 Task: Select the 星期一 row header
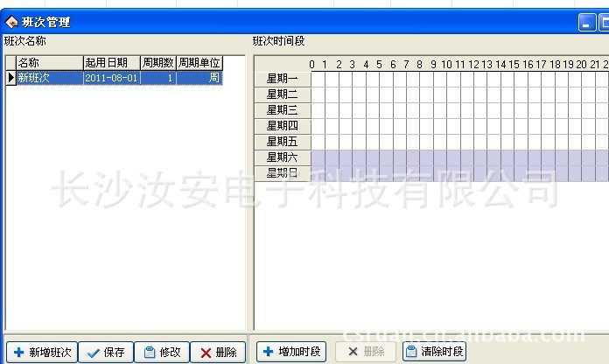click(283, 79)
